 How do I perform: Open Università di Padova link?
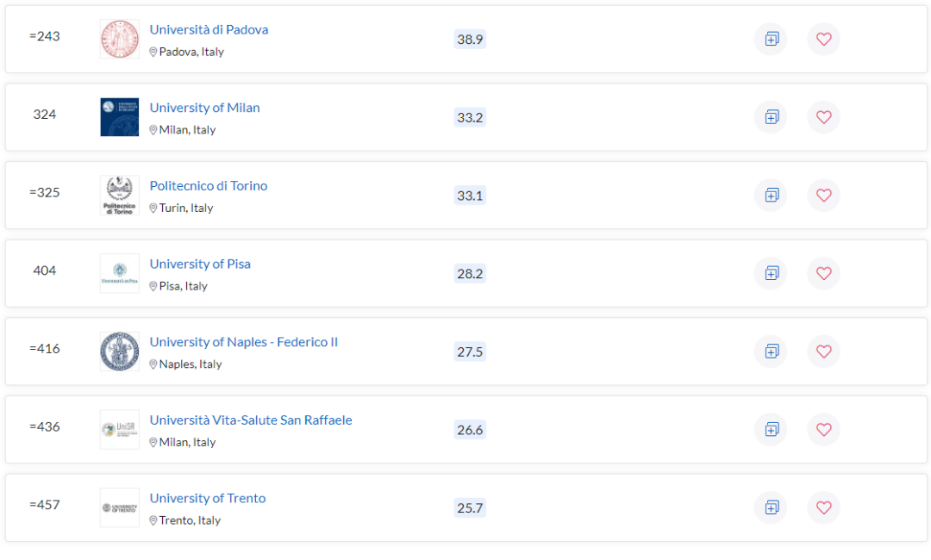point(209,29)
